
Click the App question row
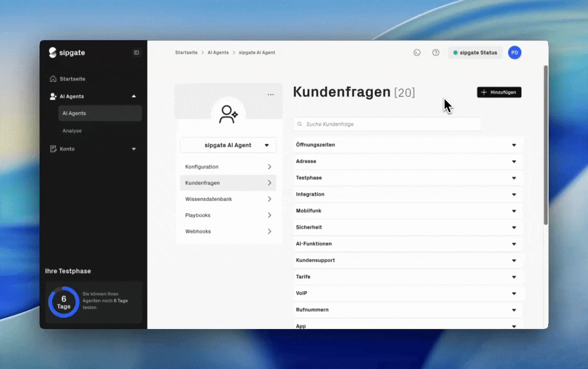tap(408, 325)
